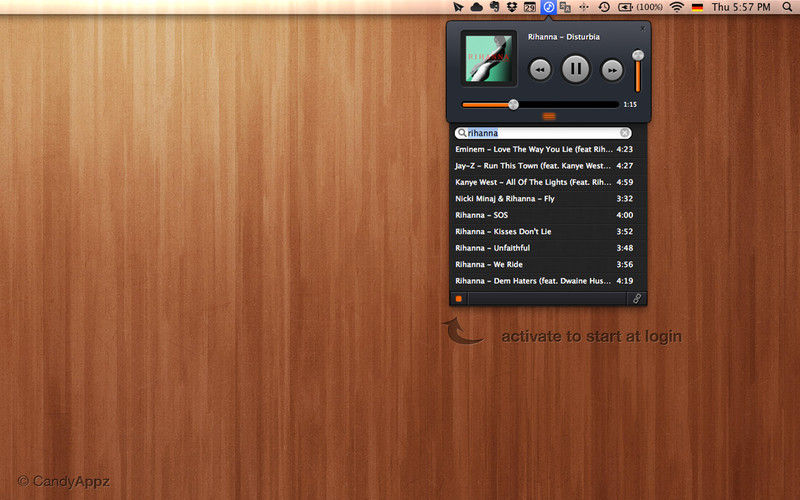Open the calendar 29 menu bar icon
The width and height of the screenshot is (800, 500).
pyautogui.click(x=530, y=7)
